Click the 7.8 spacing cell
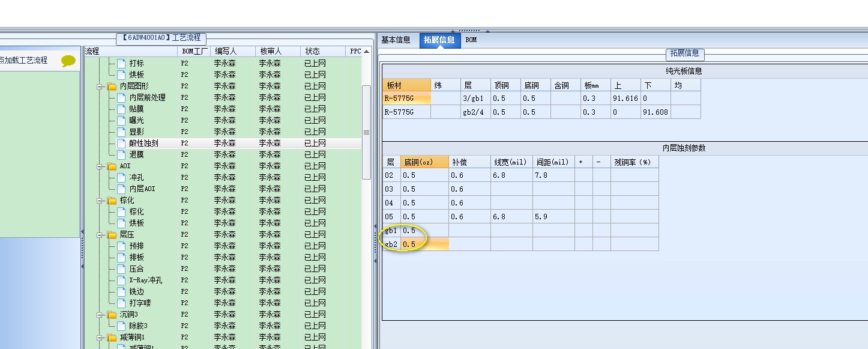This screenshot has height=349, width=868. (x=553, y=175)
